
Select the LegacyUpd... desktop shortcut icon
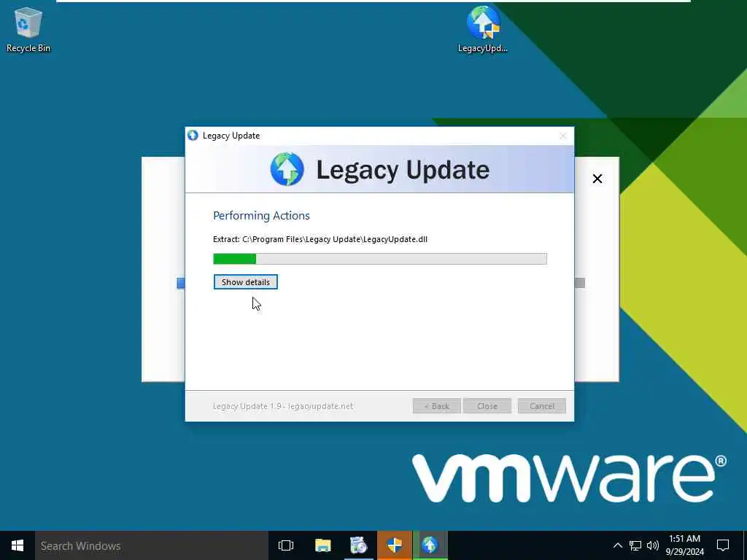point(483,28)
